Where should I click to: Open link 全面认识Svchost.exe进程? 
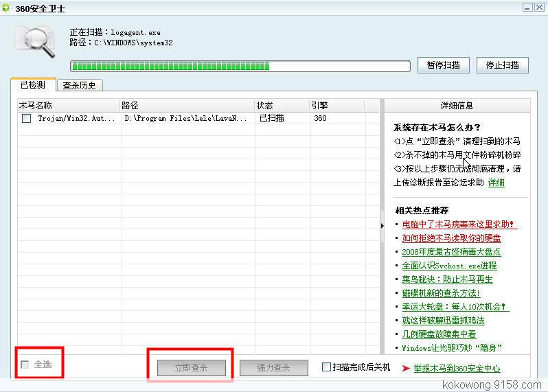pos(449,266)
